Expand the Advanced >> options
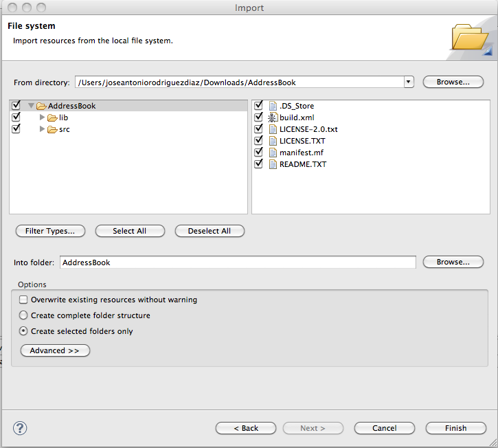This screenshot has height=448, width=498. click(55, 350)
